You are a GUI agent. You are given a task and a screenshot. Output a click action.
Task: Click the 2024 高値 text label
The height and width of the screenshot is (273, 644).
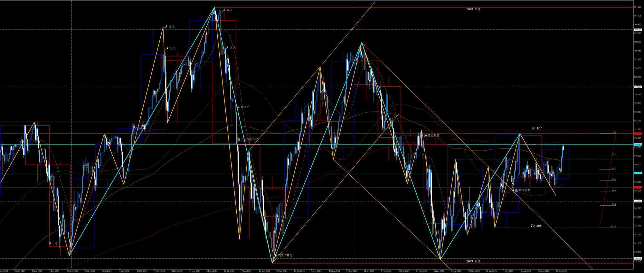click(x=473, y=9)
